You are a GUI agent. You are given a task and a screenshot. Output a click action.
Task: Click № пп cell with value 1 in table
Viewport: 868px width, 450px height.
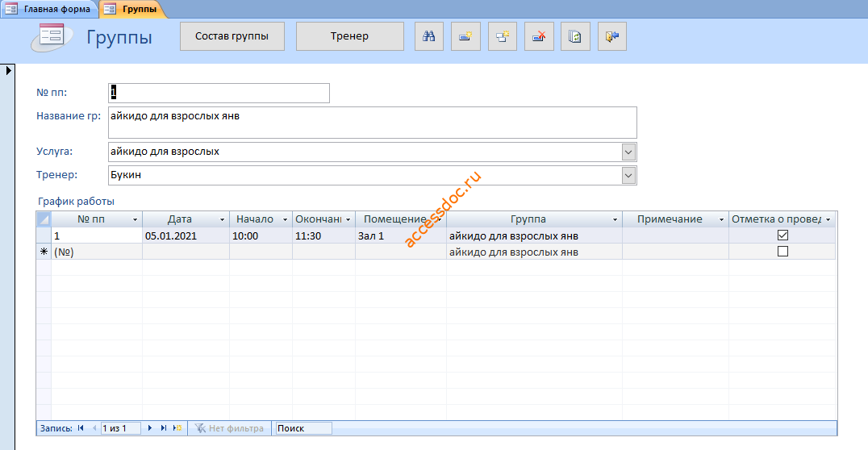[x=96, y=235]
